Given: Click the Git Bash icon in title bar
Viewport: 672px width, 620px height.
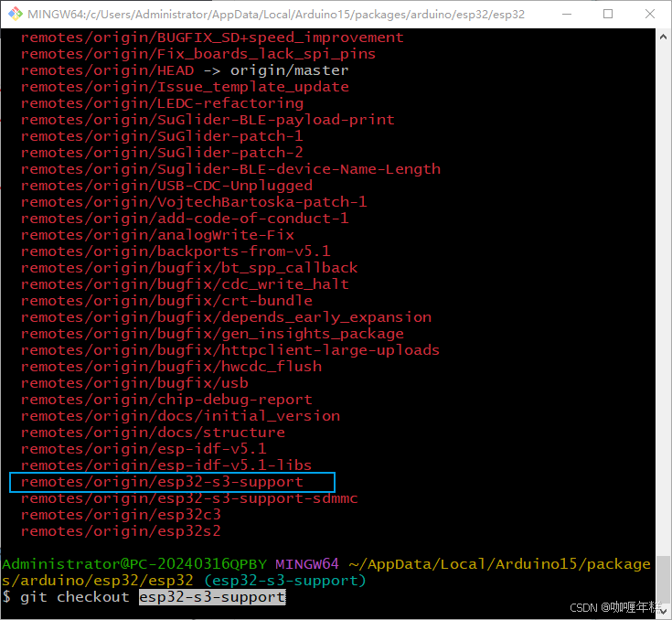Looking at the screenshot, I should click(x=16, y=14).
